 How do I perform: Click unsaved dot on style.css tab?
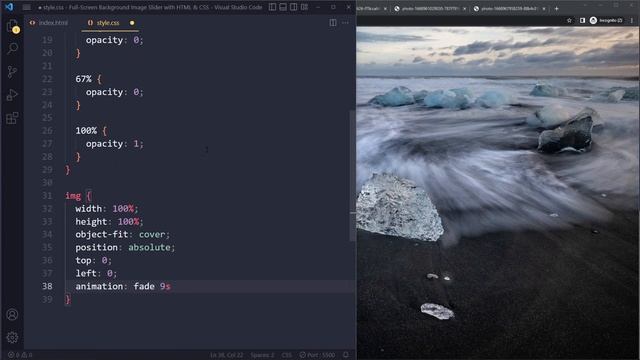pos(132,23)
